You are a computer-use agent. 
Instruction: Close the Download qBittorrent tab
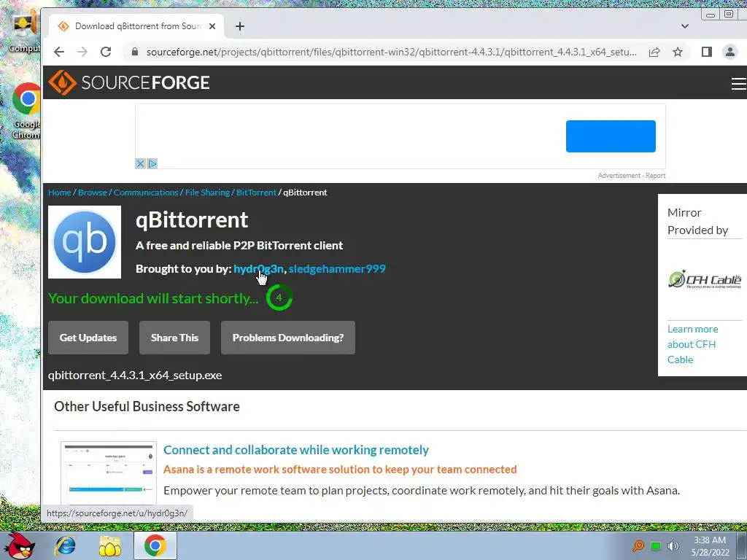pos(212,26)
